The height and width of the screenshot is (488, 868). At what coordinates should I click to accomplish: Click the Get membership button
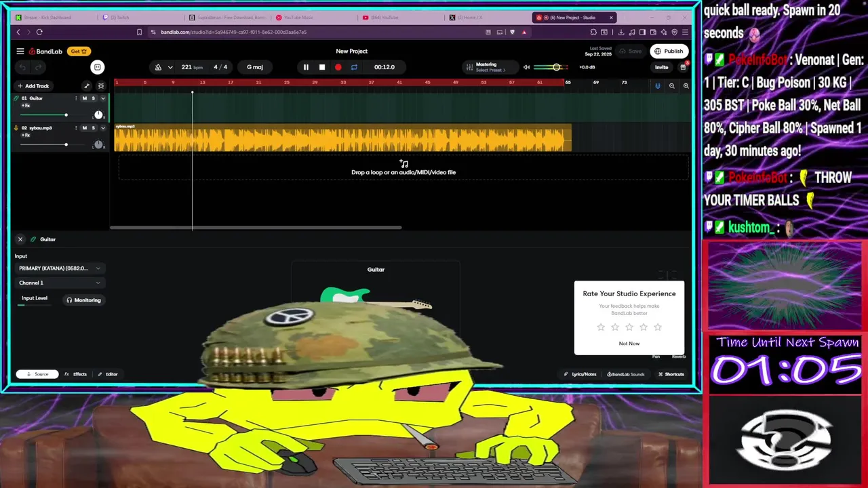(x=79, y=51)
